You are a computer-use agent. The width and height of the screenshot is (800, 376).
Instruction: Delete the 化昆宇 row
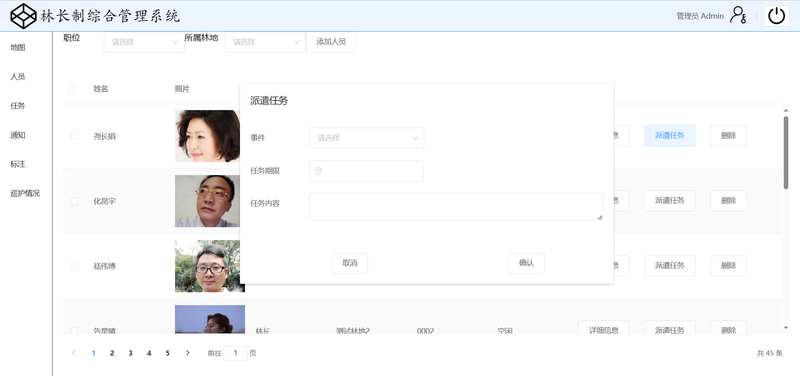click(728, 201)
